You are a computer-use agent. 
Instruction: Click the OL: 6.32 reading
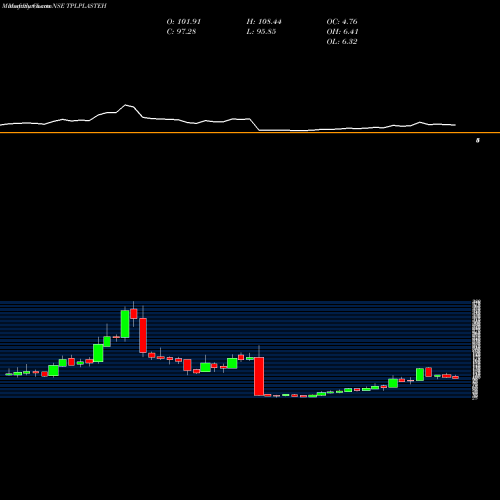[x=342, y=42]
